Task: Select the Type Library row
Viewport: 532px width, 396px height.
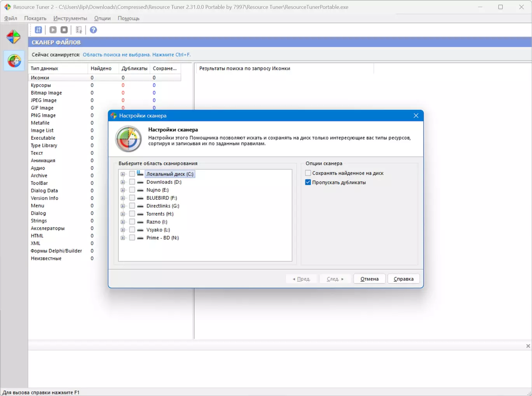Action: click(x=68, y=145)
